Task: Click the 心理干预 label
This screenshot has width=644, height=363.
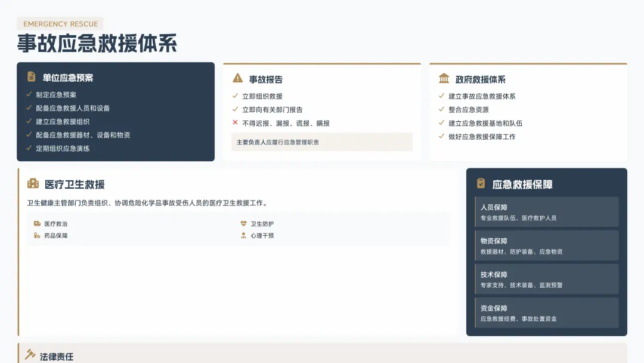Action: 262,236
